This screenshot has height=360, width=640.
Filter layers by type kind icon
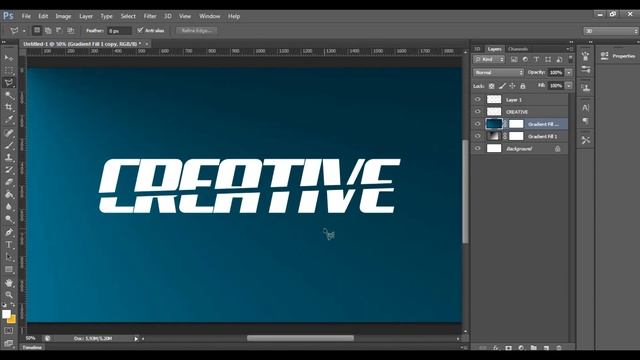click(536, 60)
